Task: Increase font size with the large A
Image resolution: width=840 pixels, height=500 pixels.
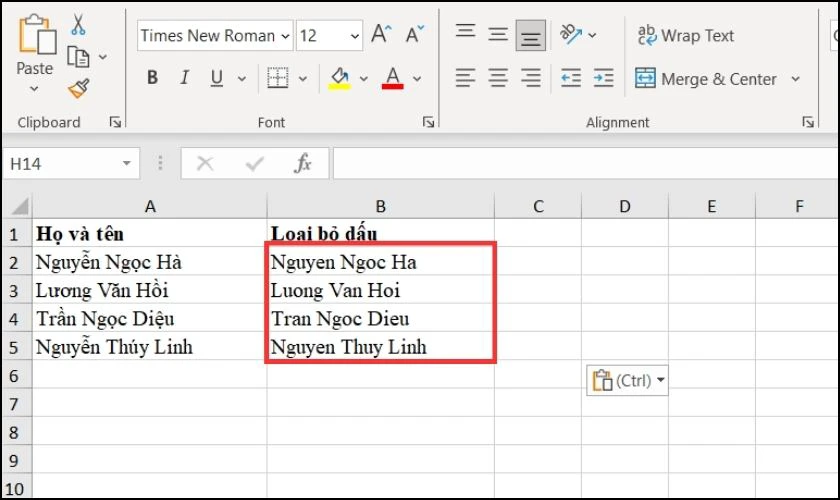Action: point(381,34)
